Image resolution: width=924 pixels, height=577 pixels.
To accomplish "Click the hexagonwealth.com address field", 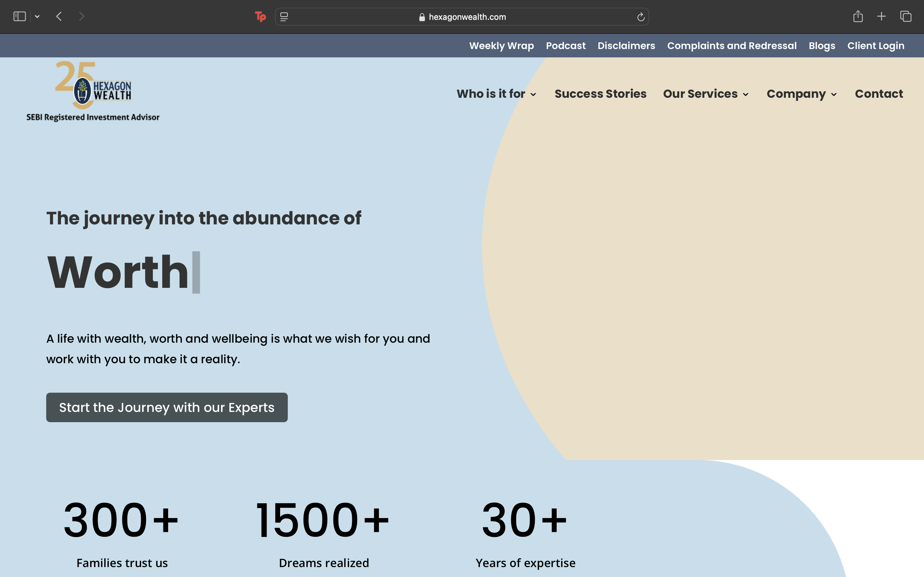I will 462,17.
